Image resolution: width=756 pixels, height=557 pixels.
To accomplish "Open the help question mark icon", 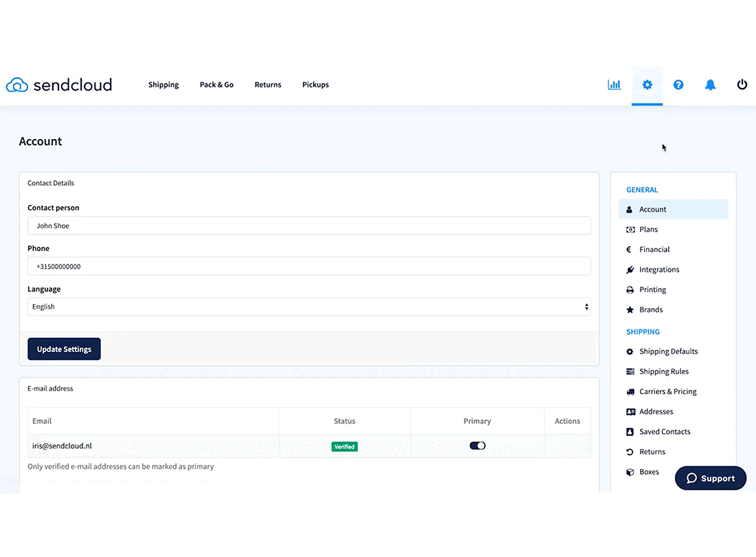I will coord(678,85).
